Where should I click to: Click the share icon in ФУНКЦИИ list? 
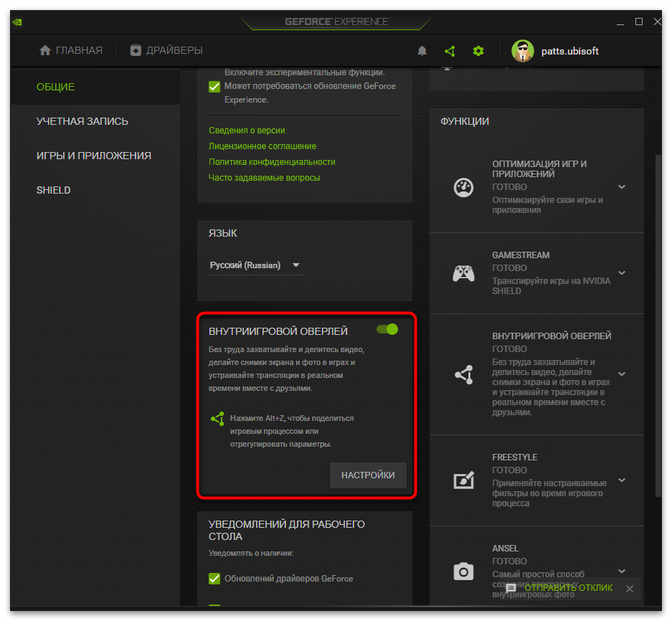tap(464, 374)
